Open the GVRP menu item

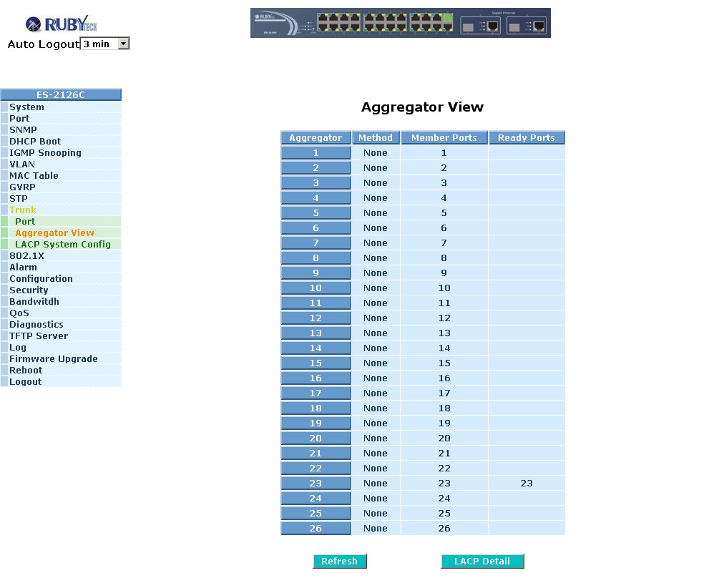[x=22, y=187]
